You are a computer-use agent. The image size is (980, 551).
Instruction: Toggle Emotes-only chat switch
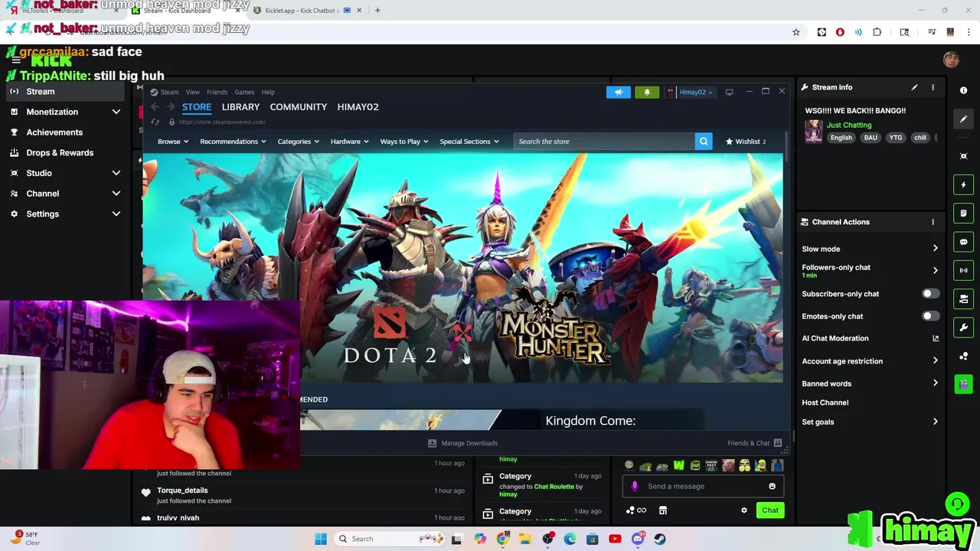click(930, 316)
